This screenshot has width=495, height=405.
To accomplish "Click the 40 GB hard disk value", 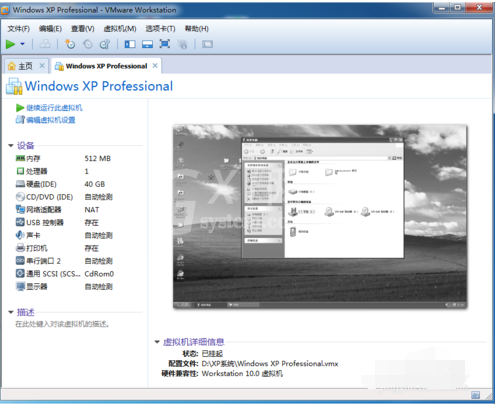I will (x=95, y=184).
